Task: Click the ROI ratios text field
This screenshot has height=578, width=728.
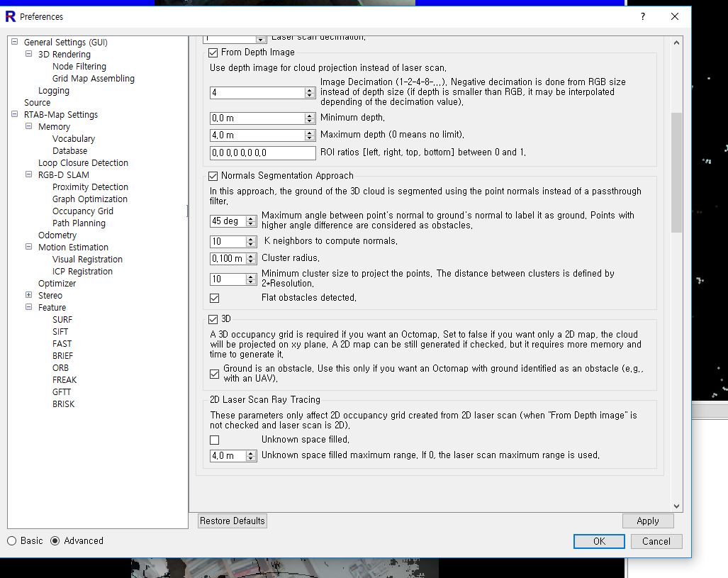Action: (262, 152)
